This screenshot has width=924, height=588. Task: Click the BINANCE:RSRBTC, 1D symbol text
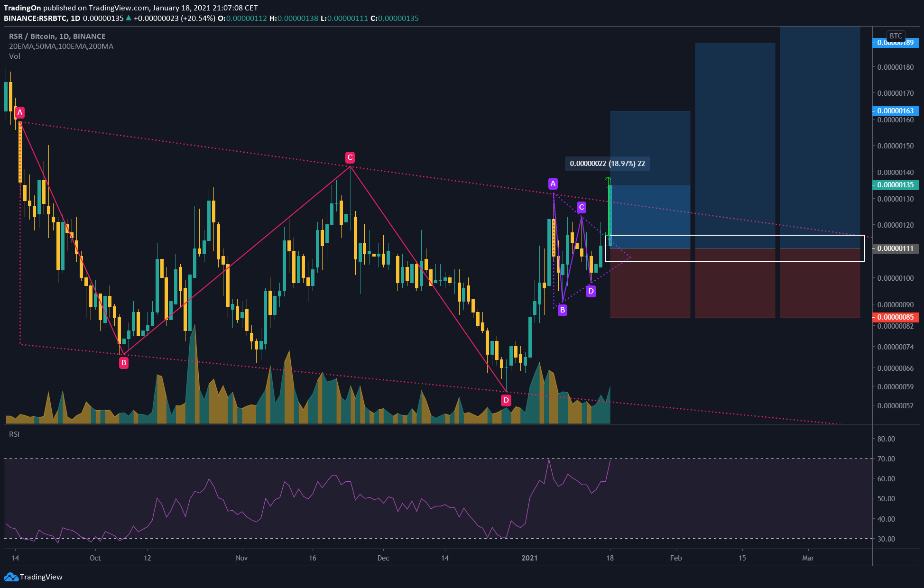coord(42,18)
